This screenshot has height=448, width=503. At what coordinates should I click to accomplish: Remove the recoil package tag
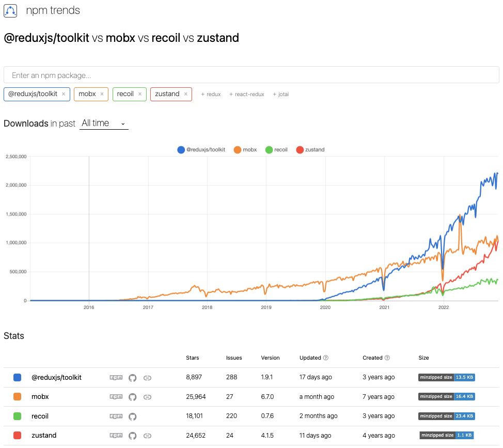coord(140,94)
